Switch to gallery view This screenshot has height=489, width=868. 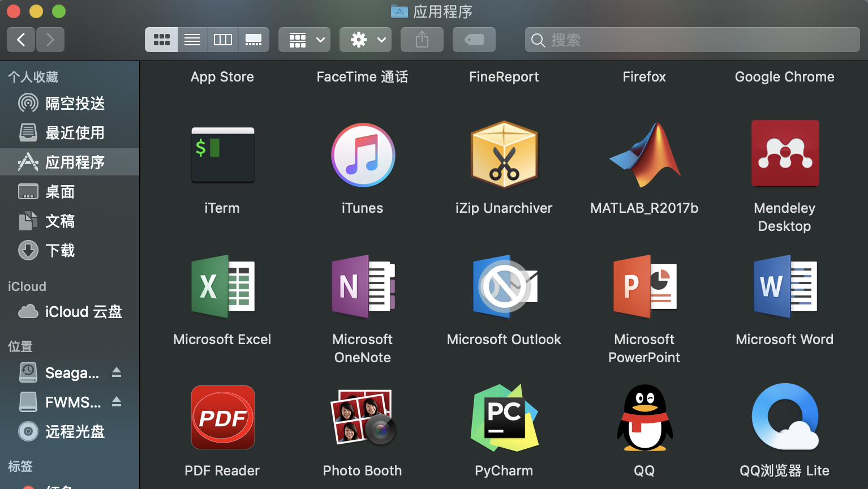253,40
